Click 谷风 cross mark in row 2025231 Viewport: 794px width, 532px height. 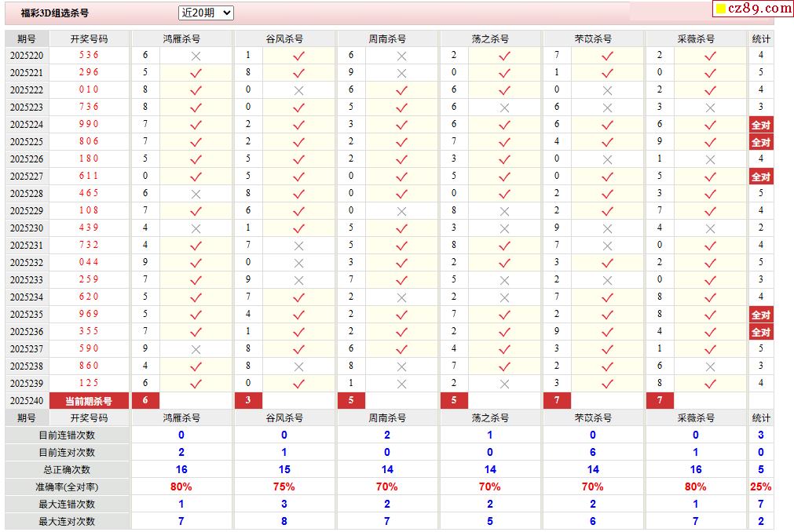tap(298, 246)
